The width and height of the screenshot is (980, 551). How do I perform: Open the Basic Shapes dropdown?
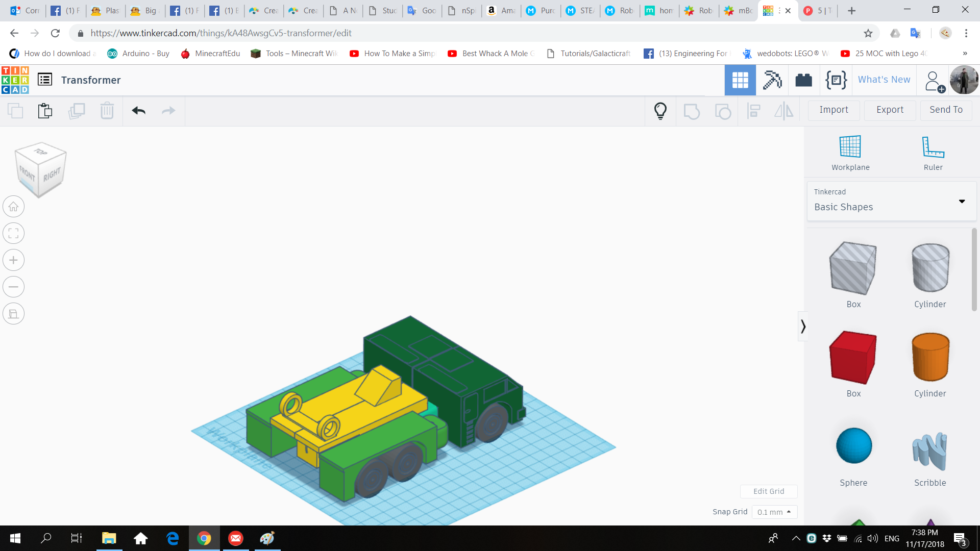pos(891,201)
